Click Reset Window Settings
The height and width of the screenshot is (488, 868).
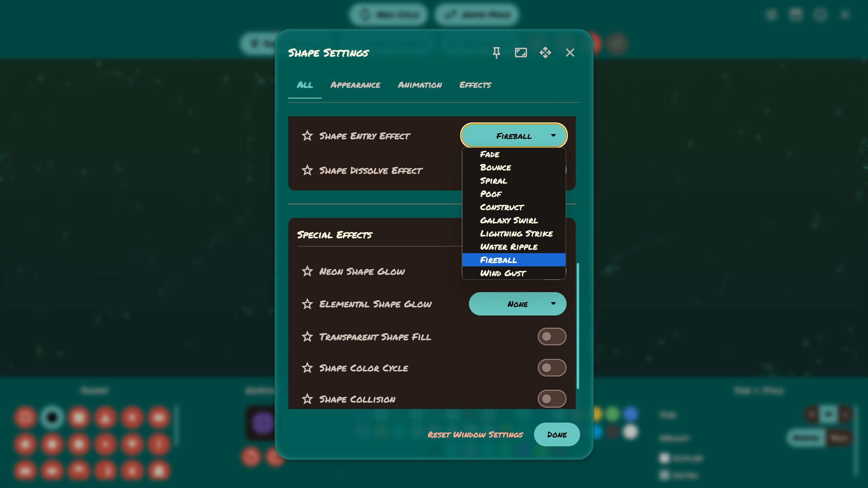coord(475,435)
